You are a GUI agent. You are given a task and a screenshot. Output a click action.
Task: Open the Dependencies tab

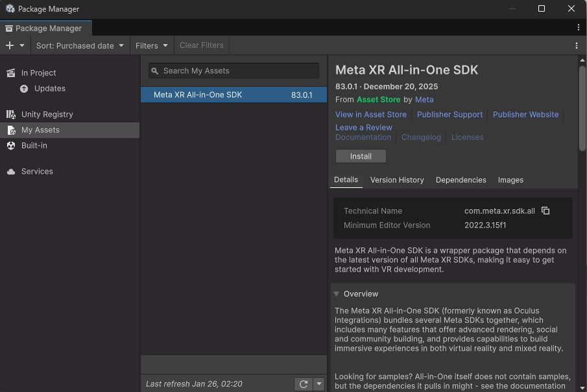point(461,179)
